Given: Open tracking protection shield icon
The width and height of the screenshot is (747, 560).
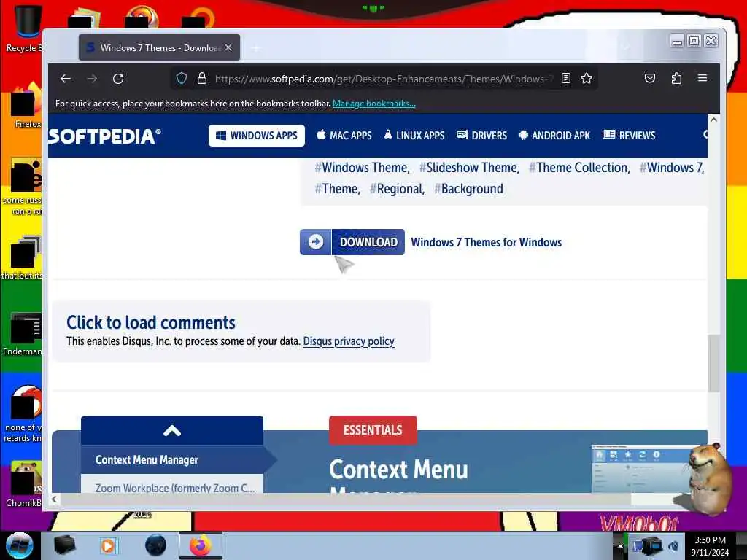Looking at the screenshot, I should coord(182,79).
